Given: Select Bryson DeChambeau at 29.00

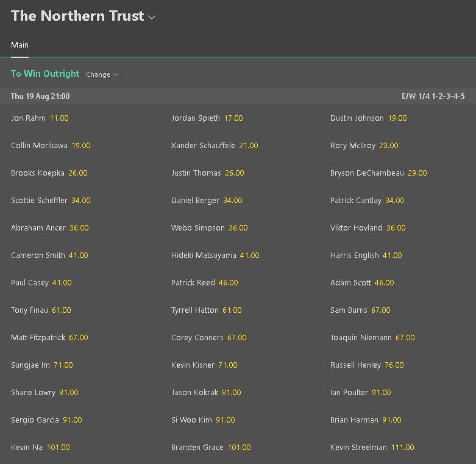Looking at the screenshot, I should 417,173.
